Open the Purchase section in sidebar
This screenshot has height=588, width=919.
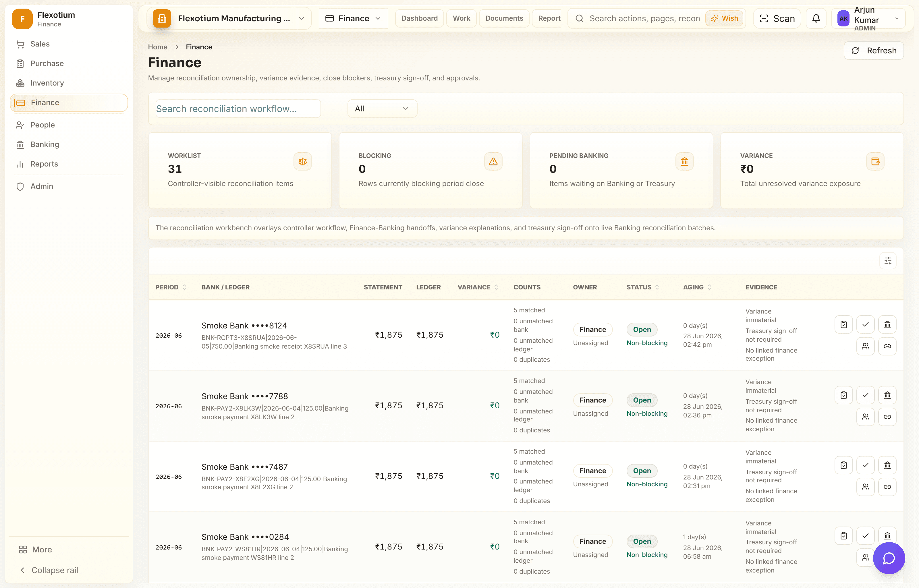[69, 63]
